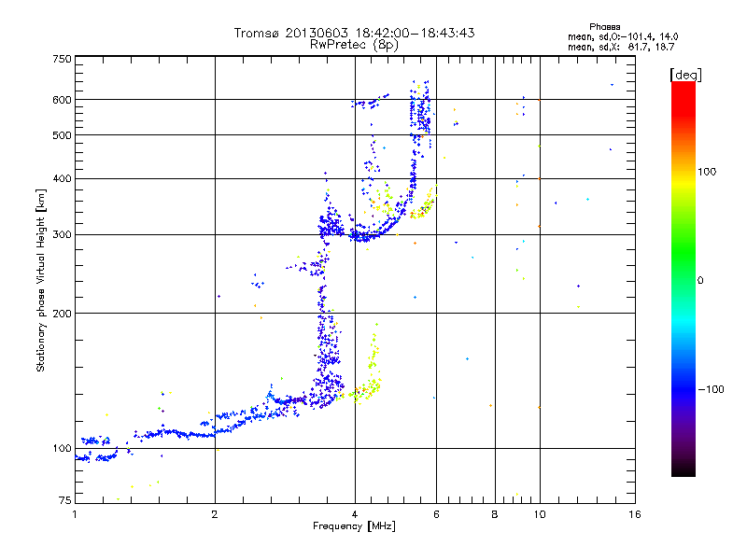
Task: Click the plot title 'Tromsø 20130603 18:42:00-18:43:43'
Action: click(354, 33)
